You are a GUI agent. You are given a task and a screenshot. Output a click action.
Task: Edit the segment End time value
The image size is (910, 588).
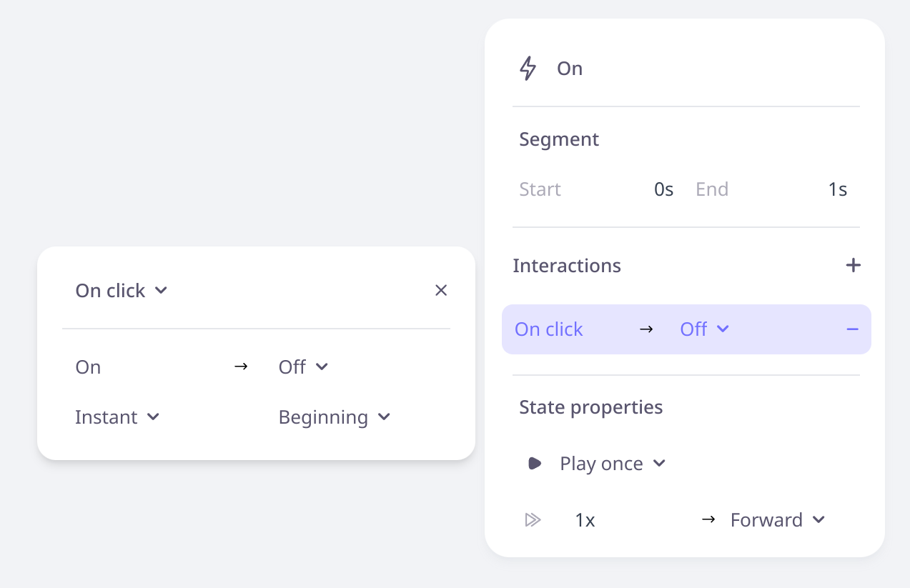tap(837, 189)
